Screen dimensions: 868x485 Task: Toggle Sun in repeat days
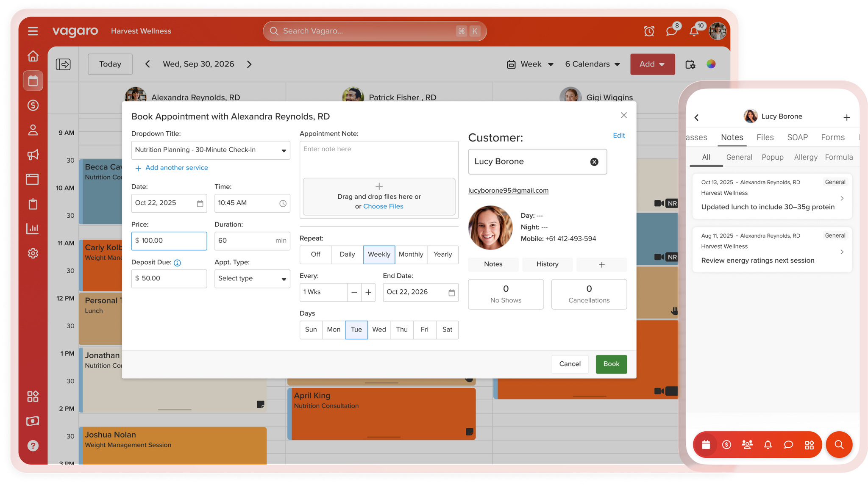[x=311, y=330]
